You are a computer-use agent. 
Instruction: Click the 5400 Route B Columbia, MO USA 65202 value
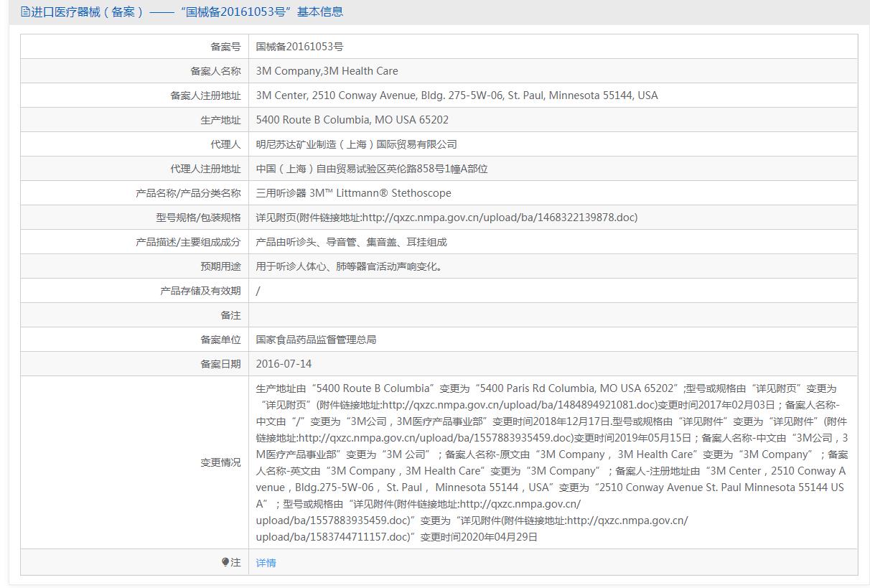pyautogui.click(x=352, y=120)
